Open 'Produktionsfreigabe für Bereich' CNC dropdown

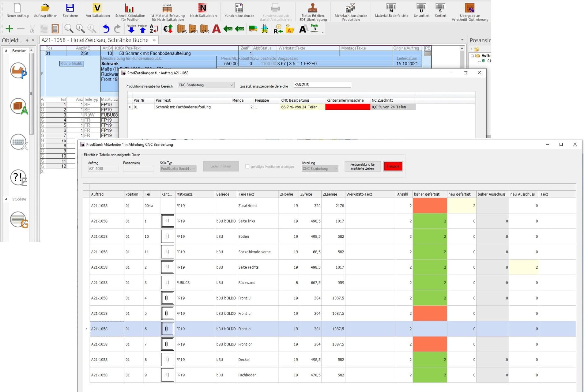tap(232, 85)
